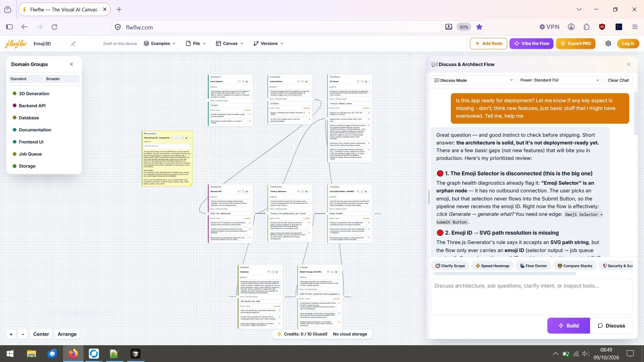Open the Power: Standard (1x) dropdown
Screen dimensions: 644x362
coord(559,80)
